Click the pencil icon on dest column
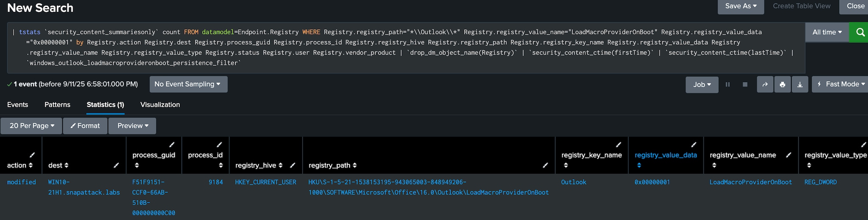The width and height of the screenshot is (868, 220). [116, 165]
